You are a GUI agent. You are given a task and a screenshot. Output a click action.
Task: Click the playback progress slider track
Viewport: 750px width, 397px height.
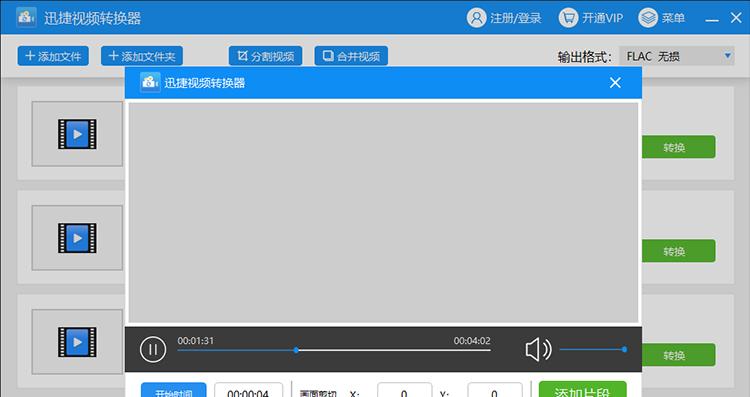click(334, 350)
